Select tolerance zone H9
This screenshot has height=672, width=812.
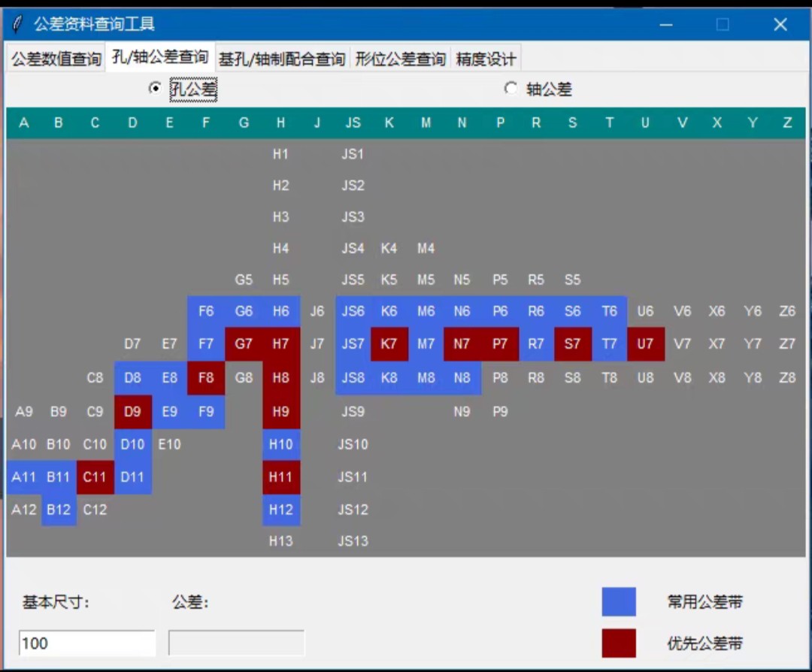point(280,412)
